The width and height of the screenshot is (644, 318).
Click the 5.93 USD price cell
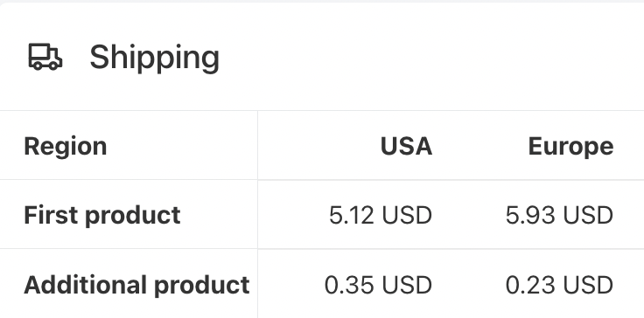tap(559, 215)
